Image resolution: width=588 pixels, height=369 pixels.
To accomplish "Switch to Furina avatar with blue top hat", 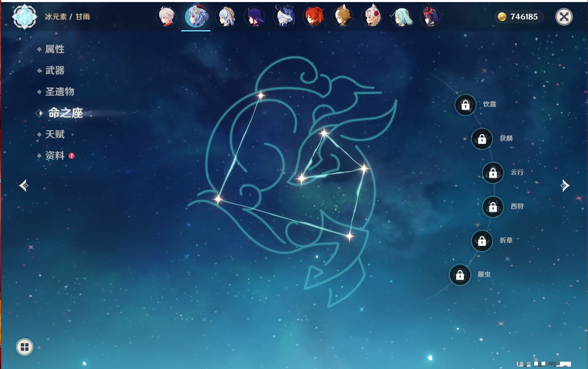I will pos(284,16).
